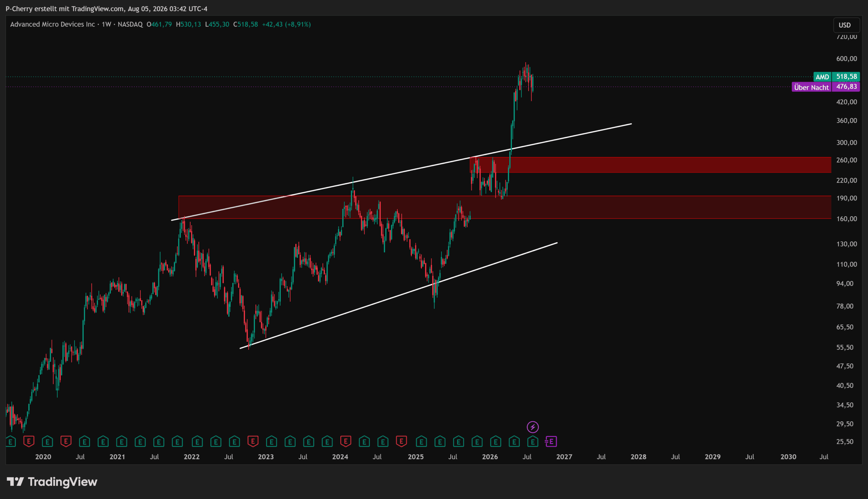Open the TradingView logo
The width and height of the screenshot is (868, 499).
tap(52, 482)
